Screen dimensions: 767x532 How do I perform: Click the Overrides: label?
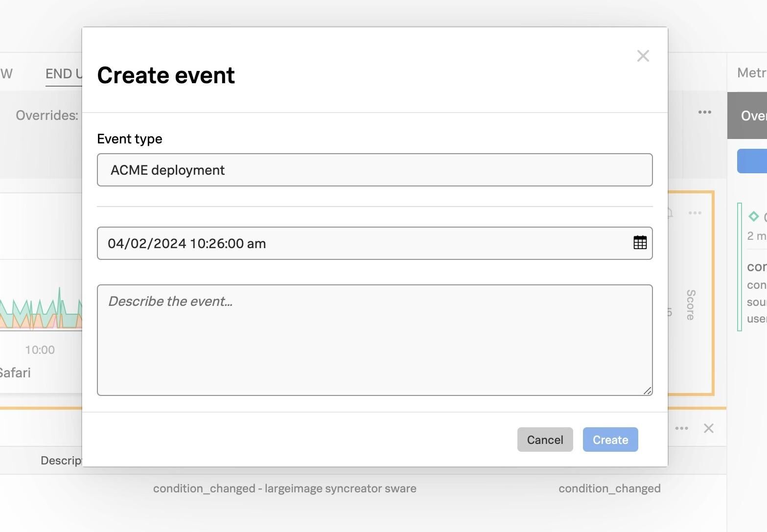pos(47,116)
